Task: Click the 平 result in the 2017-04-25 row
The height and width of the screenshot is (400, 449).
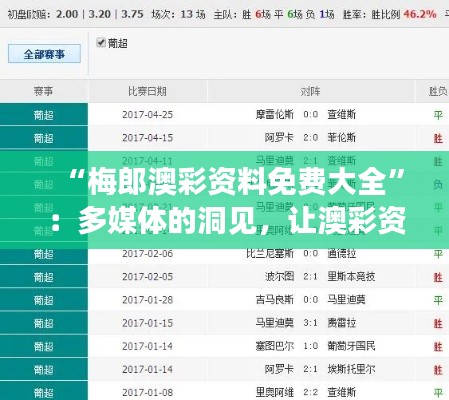Action: [x=438, y=115]
